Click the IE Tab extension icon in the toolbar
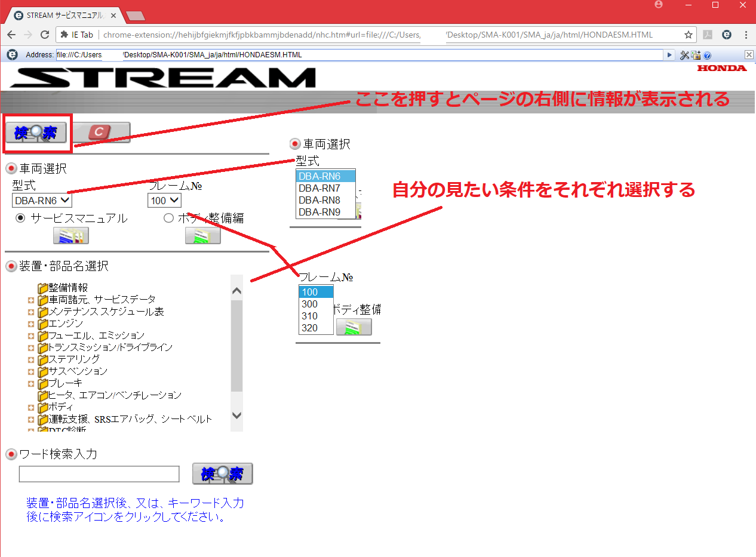Screen dimensions: 756x557 point(726,35)
